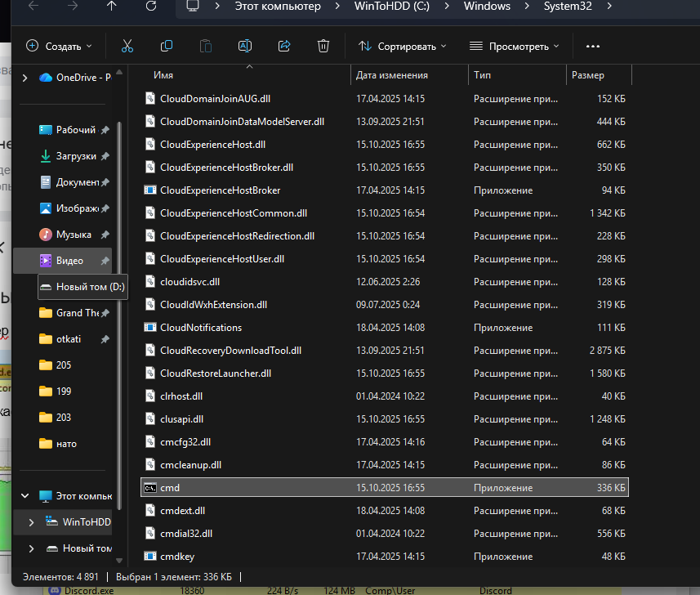Sort by Дата изменения column header
This screenshot has height=595, width=700.
point(392,75)
